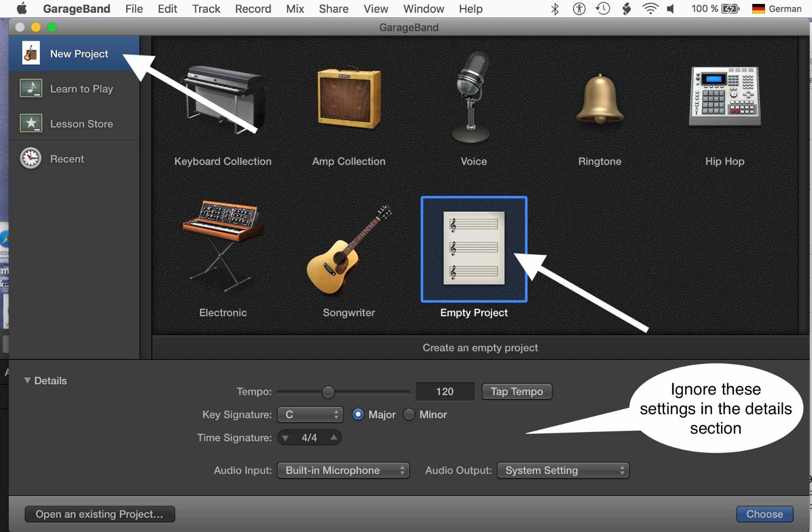Open the Apple menu
The height and width of the screenshot is (532, 812).
click(22, 9)
